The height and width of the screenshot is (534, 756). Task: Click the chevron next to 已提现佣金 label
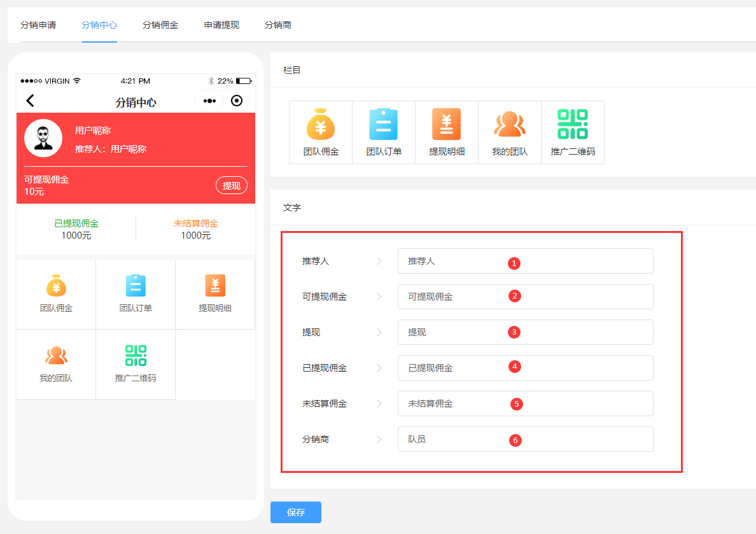click(379, 368)
